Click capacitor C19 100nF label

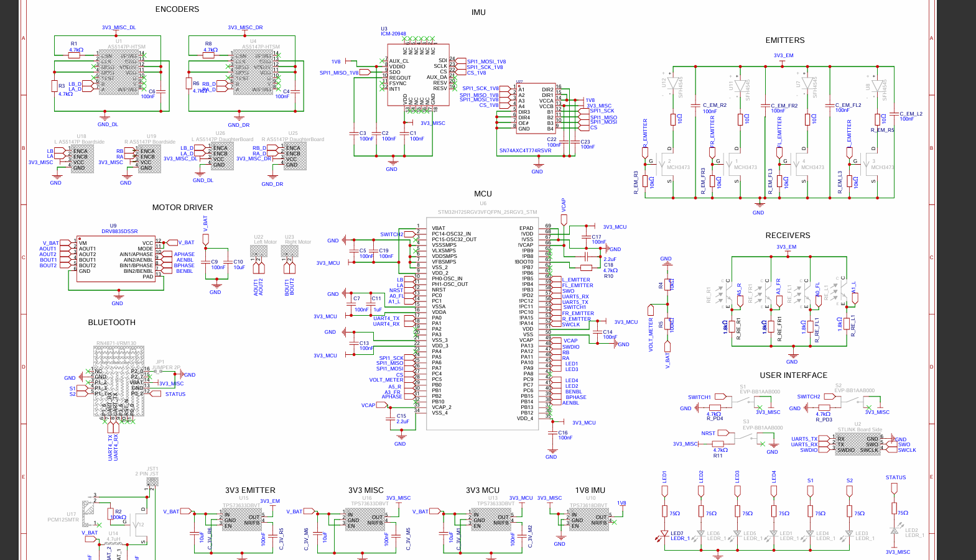[x=386, y=254]
